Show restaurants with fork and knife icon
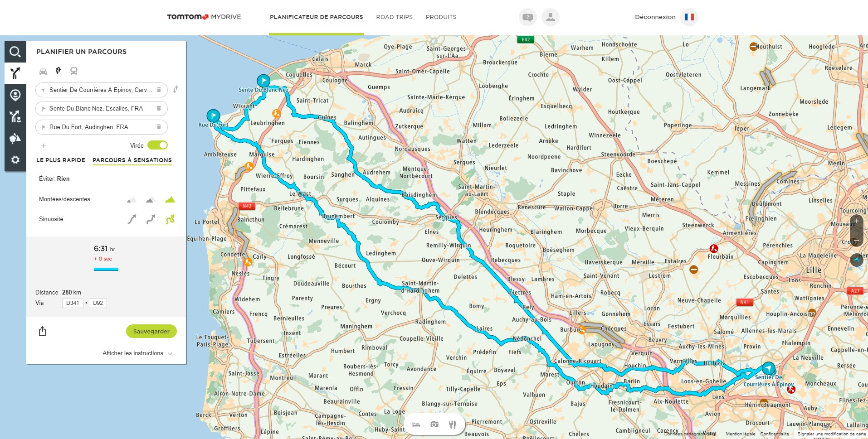Viewport: 868px width, 439px height. tap(452, 425)
